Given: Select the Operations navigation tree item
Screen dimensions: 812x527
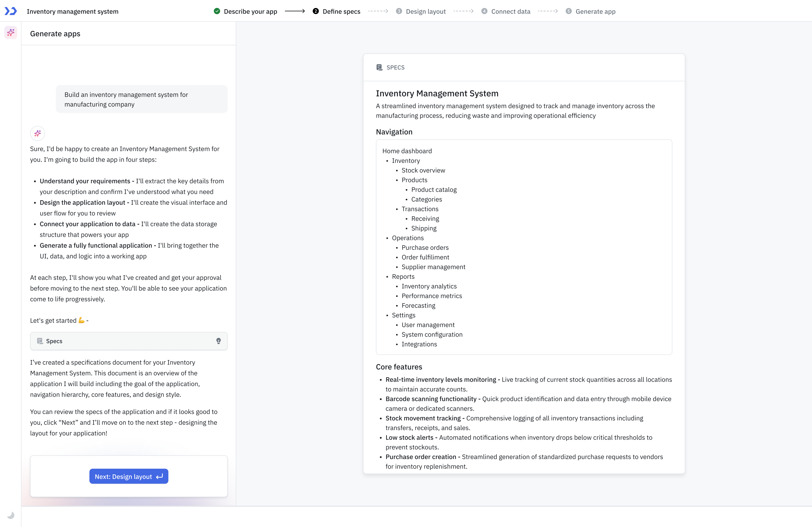Looking at the screenshot, I should pos(408,238).
